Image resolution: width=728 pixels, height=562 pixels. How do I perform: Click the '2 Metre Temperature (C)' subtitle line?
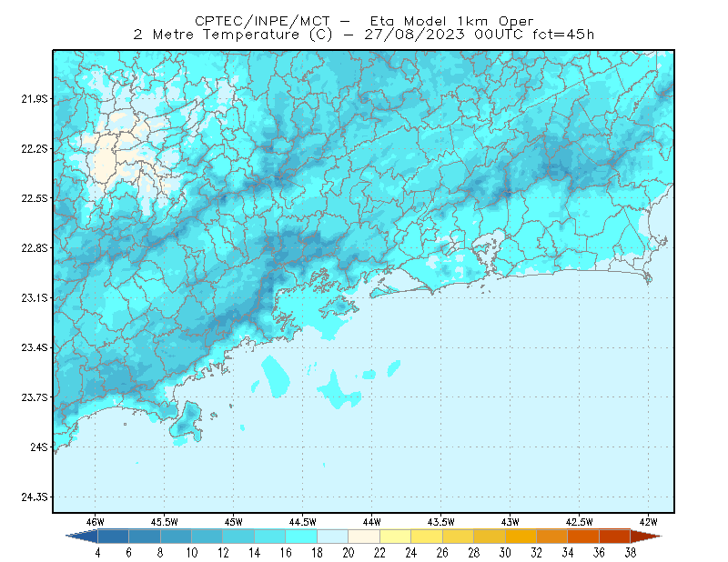pyautogui.click(x=363, y=35)
